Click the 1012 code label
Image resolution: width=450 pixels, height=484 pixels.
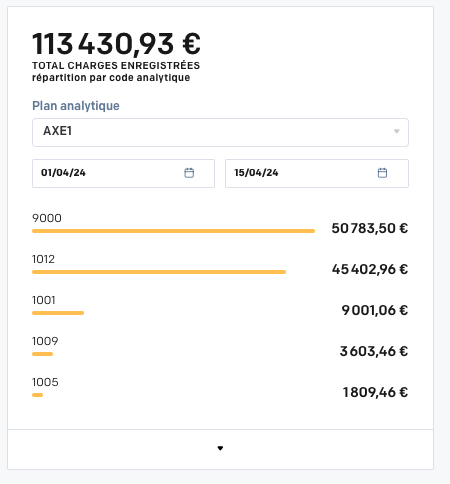43,259
